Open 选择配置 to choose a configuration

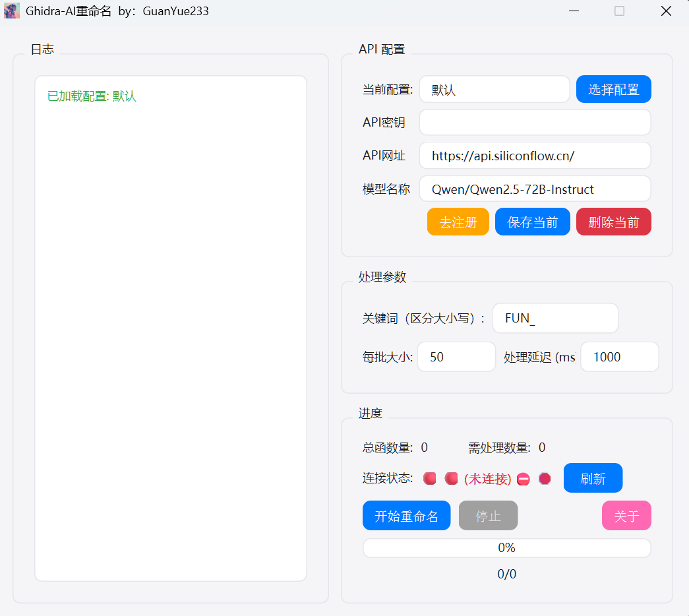613,89
